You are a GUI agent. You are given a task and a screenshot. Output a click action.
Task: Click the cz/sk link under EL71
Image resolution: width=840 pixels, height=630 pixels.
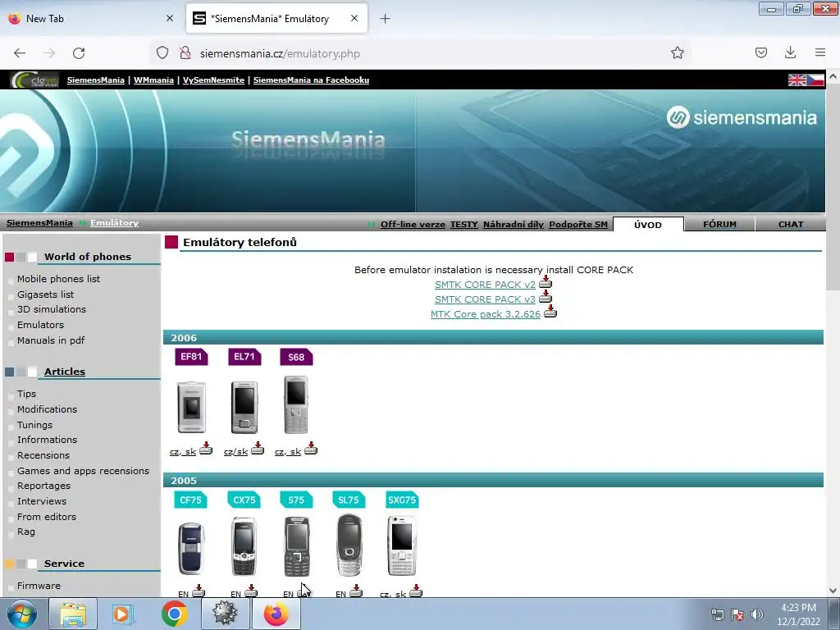coord(235,452)
